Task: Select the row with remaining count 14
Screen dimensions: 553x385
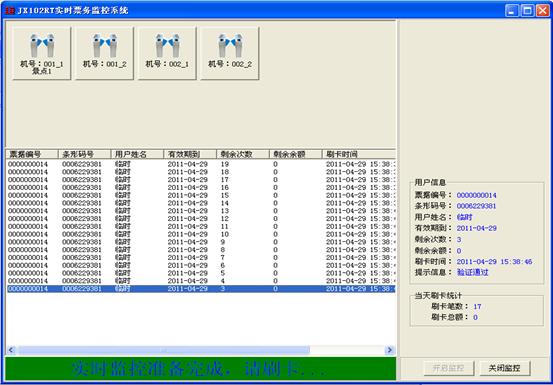Action: pyautogui.click(x=201, y=203)
